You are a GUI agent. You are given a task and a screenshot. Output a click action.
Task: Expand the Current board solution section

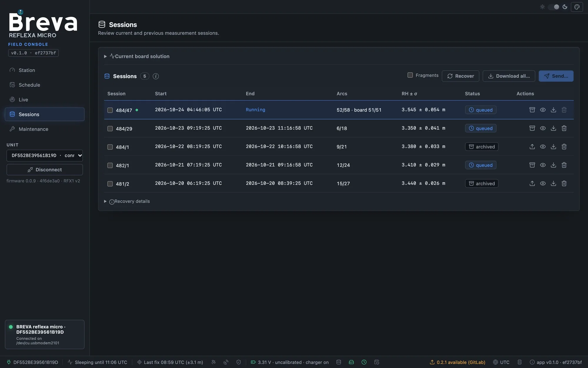137,56
